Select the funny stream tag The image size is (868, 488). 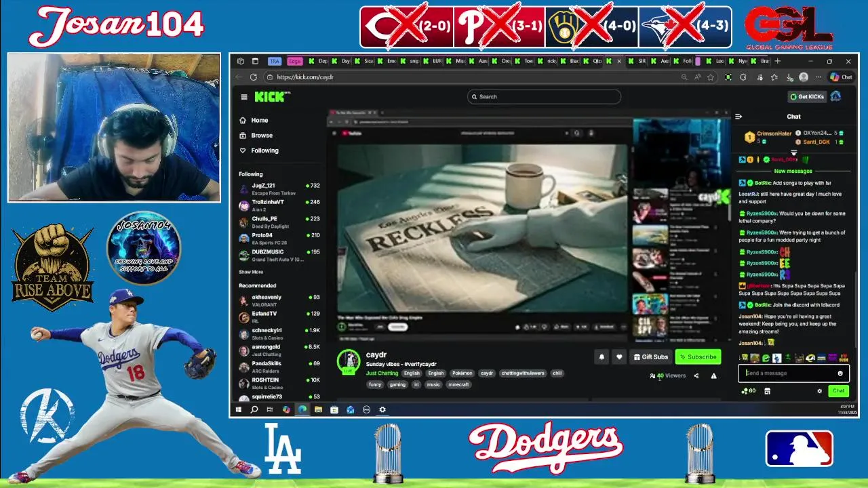375,384
